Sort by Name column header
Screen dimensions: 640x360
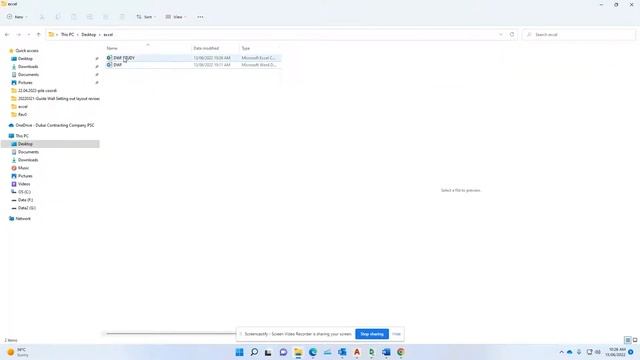tap(112, 48)
